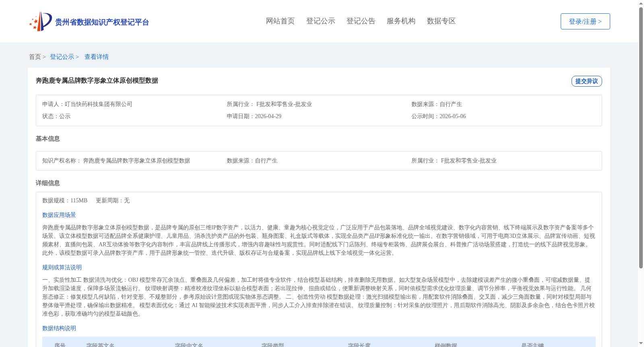Select 申请日期：2026-04-29 text
This screenshot has width=644, height=347.
(254, 116)
